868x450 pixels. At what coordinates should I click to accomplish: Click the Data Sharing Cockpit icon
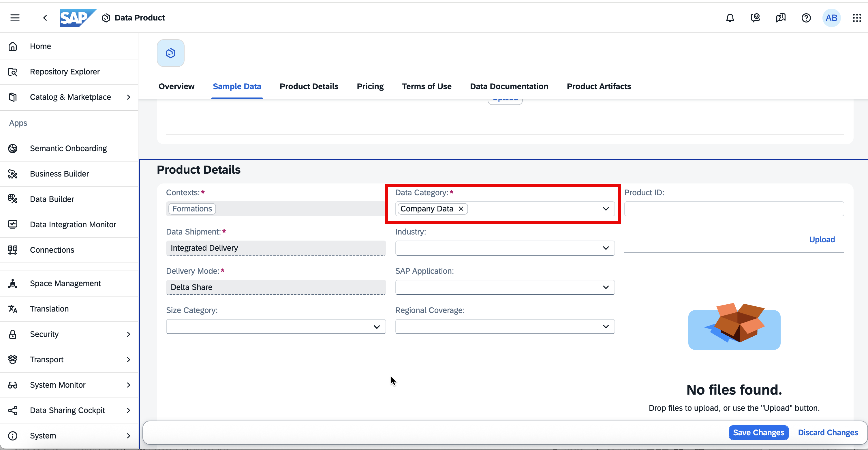(13, 410)
